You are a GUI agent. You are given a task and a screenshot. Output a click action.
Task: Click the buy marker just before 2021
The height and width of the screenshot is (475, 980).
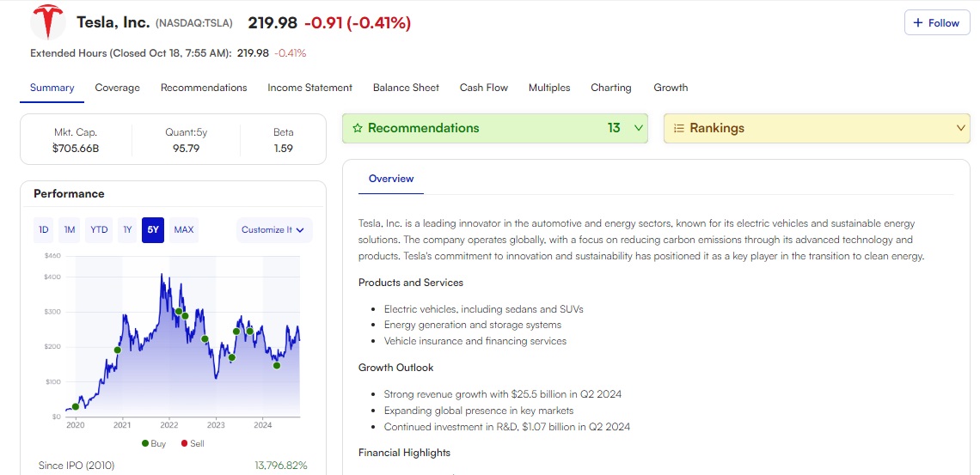pyautogui.click(x=117, y=350)
